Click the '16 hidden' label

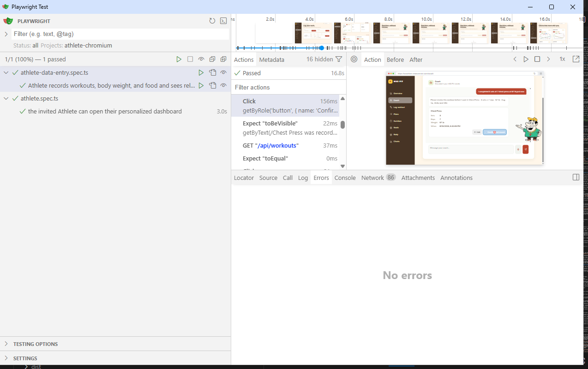click(319, 59)
